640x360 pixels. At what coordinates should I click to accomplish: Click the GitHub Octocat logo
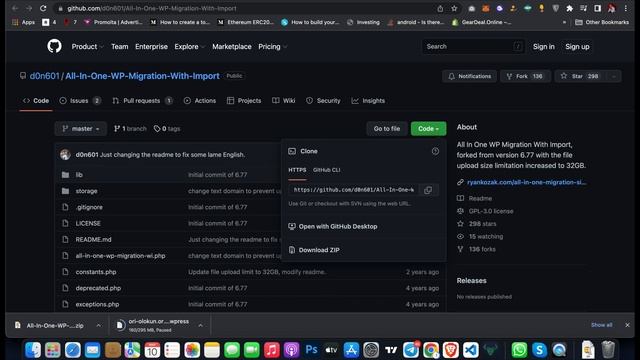point(54,47)
